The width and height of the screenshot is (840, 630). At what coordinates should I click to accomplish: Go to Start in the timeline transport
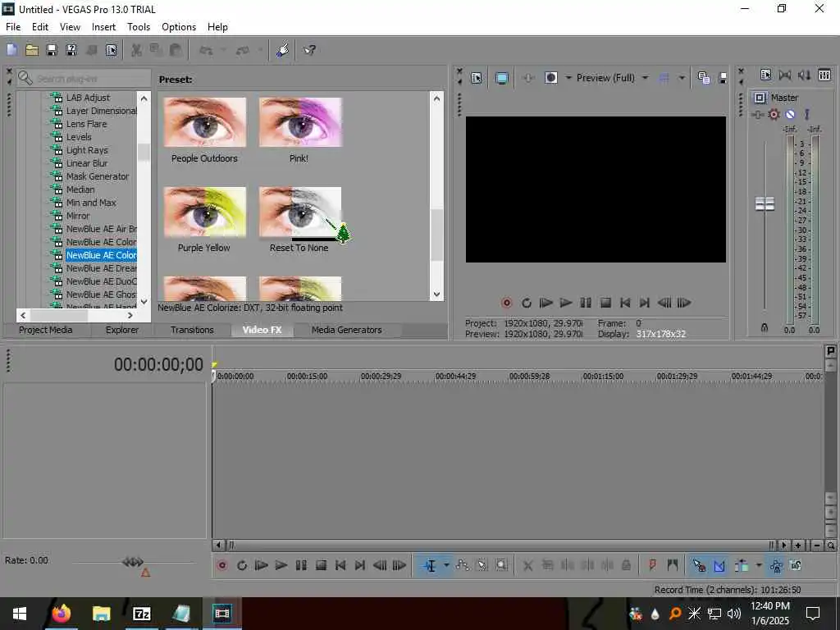pyautogui.click(x=340, y=565)
